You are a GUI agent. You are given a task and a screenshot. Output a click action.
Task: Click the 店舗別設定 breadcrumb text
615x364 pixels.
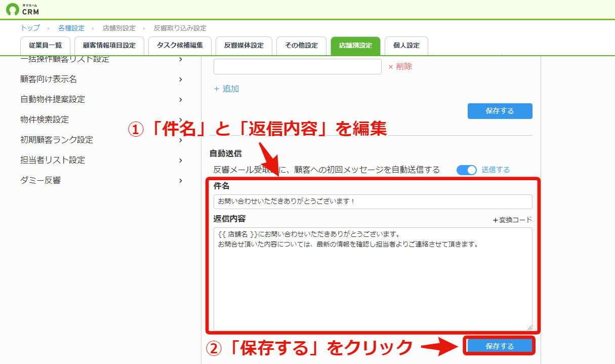coord(119,28)
